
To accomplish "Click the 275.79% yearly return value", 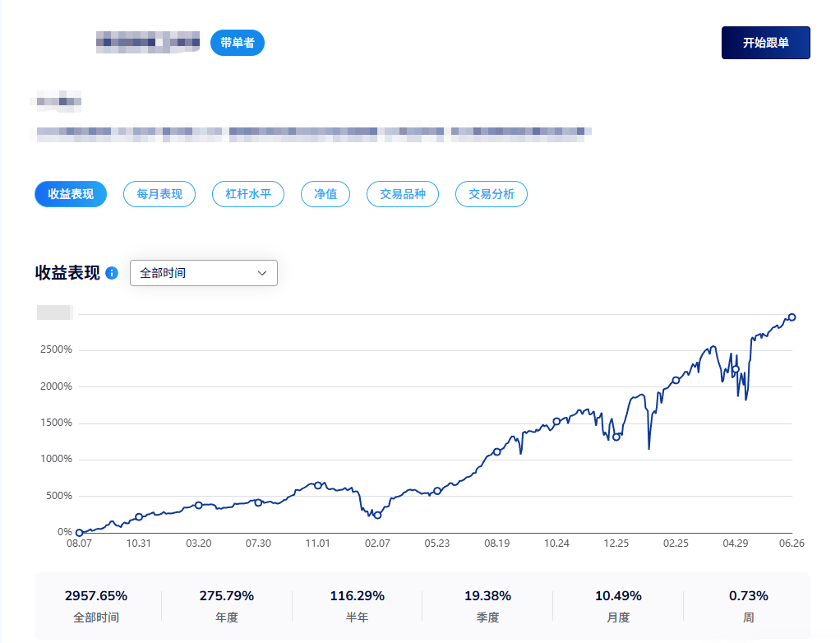I will (227, 596).
